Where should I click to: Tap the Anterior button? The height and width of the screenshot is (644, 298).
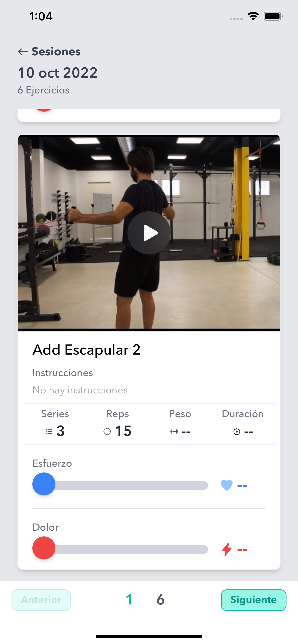41,600
